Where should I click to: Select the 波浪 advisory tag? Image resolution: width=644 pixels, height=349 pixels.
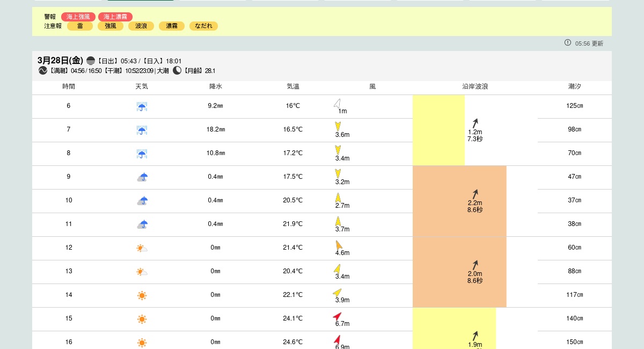(x=141, y=26)
